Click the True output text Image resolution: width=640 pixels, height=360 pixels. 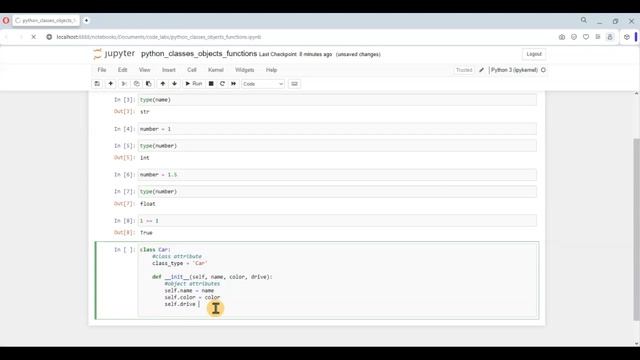(146, 233)
